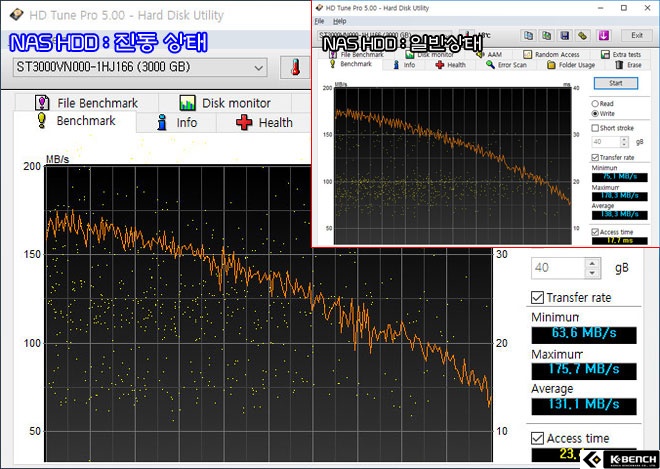The image size is (660, 469).
Task: Open the drive selection dropdown ST3000VN000
Action: point(140,67)
